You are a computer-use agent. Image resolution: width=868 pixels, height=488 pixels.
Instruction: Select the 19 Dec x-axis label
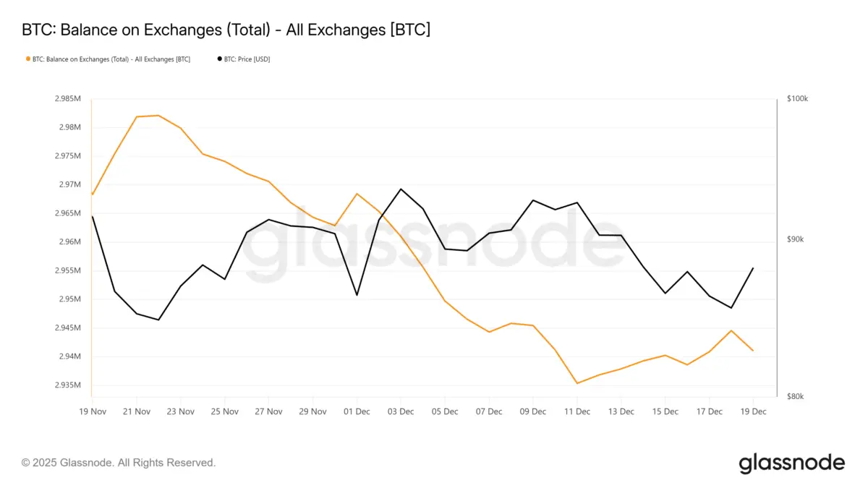(754, 411)
